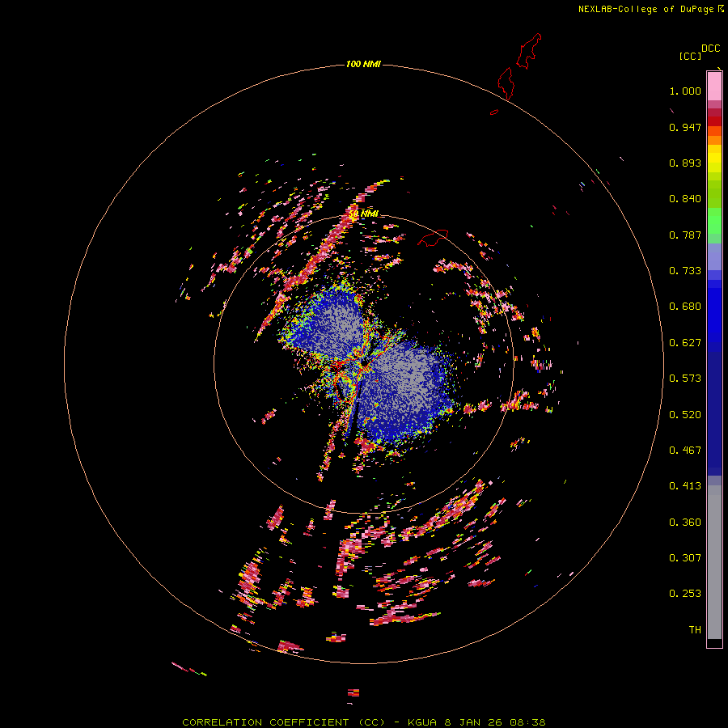Pick the light pink swatch beside 1.000
Image resolution: width=728 pixels, height=728 pixels.
(x=714, y=87)
